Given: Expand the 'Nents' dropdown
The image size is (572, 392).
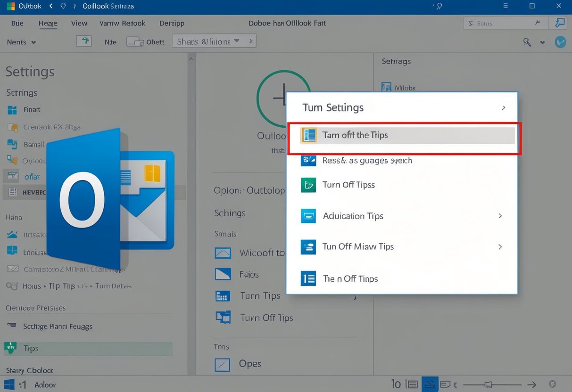Looking at the screenshot, I should click(x=20, y=41).
